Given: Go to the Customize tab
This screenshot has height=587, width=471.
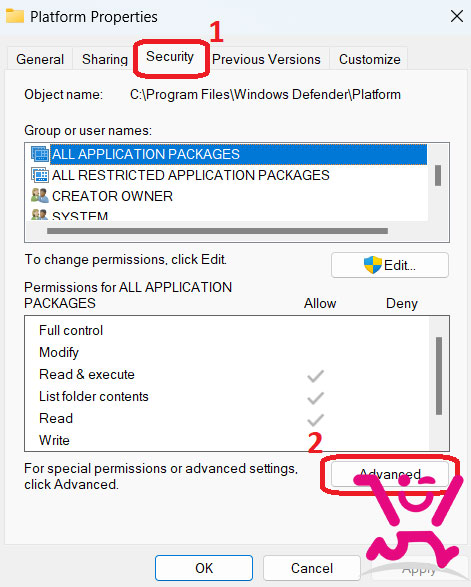Looking at the screenshot, I should pyautogui.click(x=369, y=59).
